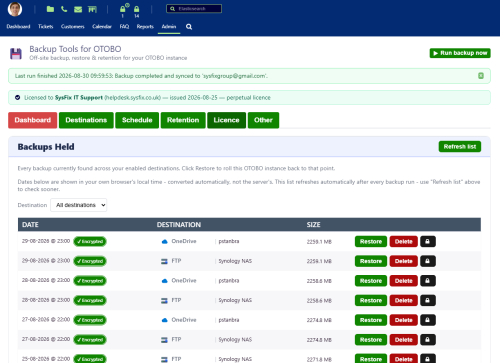The height and width of the screenshot is (363, 500).
Task: Run backup now
Action: [460, 53]
